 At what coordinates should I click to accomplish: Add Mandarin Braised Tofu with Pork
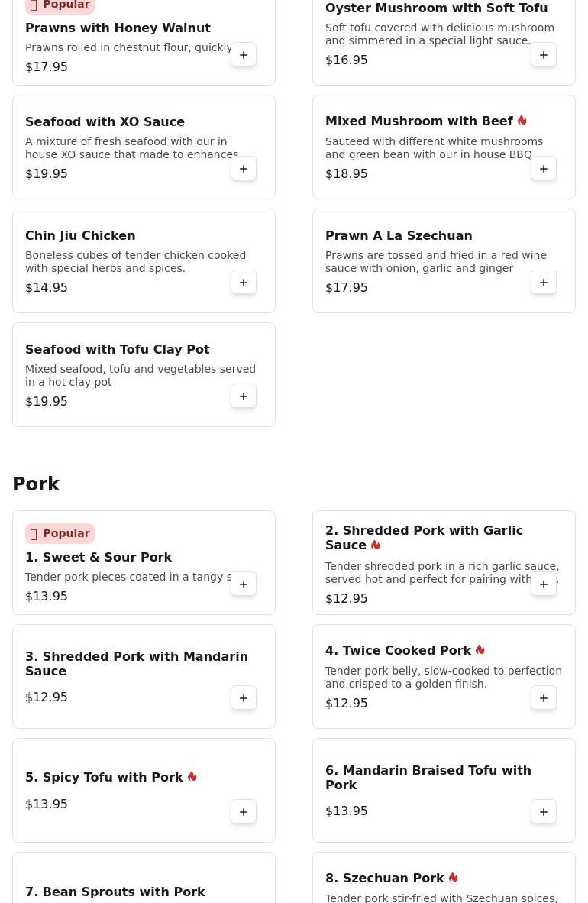pos(544,812)
